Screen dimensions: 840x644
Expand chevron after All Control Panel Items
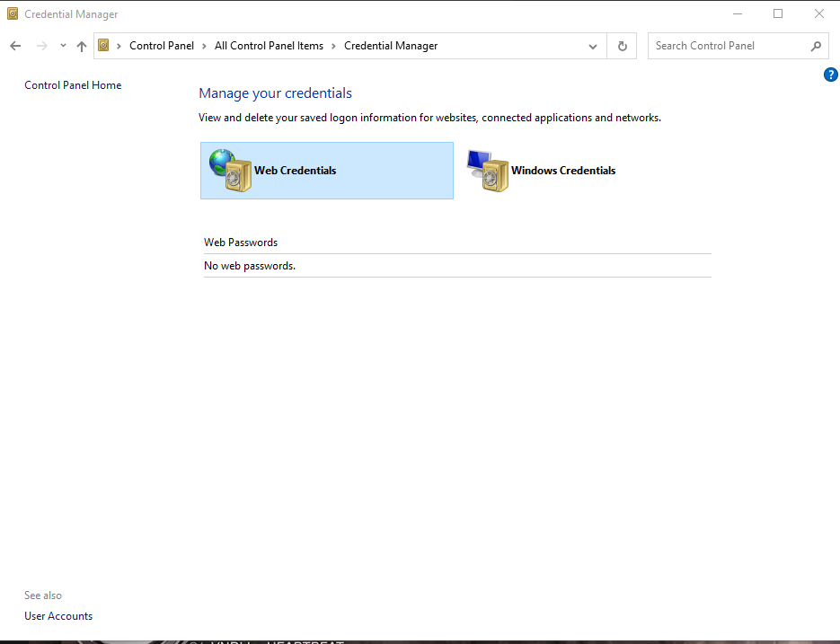[x=333, y=46]
